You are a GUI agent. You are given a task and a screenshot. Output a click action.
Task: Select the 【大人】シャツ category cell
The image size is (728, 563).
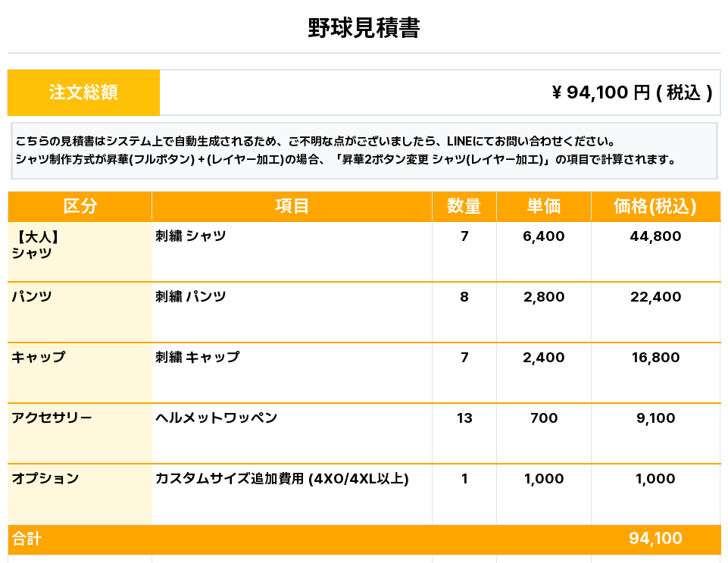pos(80,252)
